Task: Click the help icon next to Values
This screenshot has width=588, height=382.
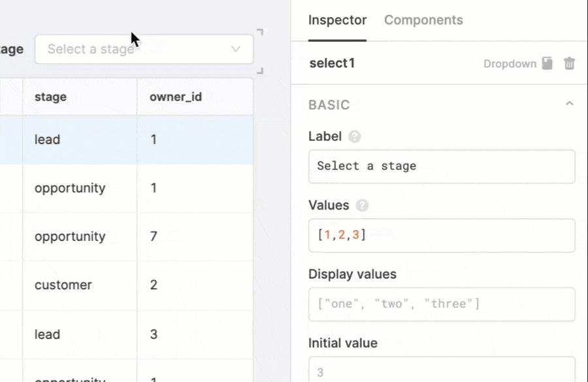Action: click(363, 206)
